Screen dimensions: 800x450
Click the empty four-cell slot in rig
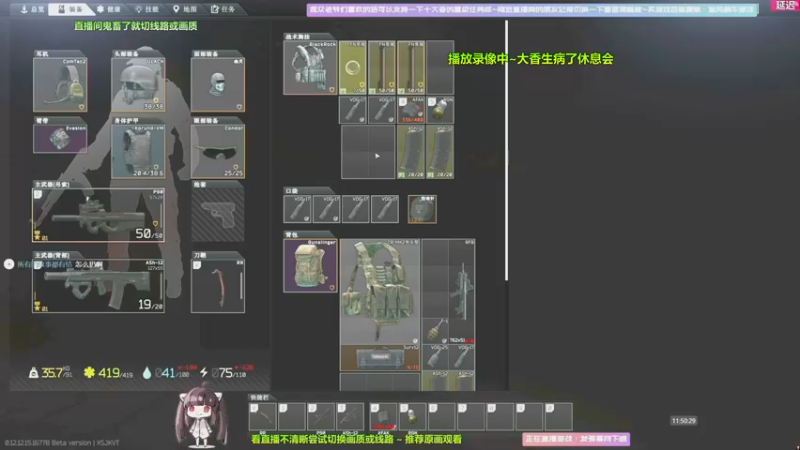(368, 152)
